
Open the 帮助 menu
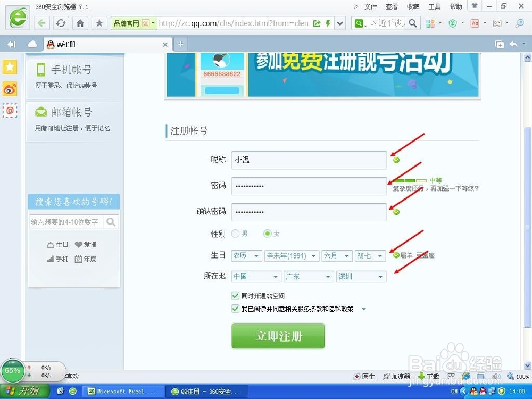[x=456, y=6]
